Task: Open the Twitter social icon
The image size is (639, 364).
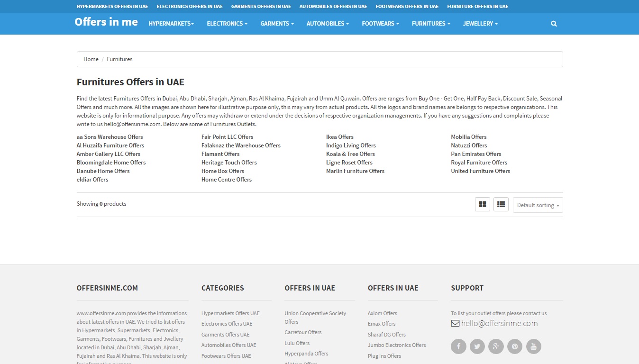Action: click(x=477, y=346)
